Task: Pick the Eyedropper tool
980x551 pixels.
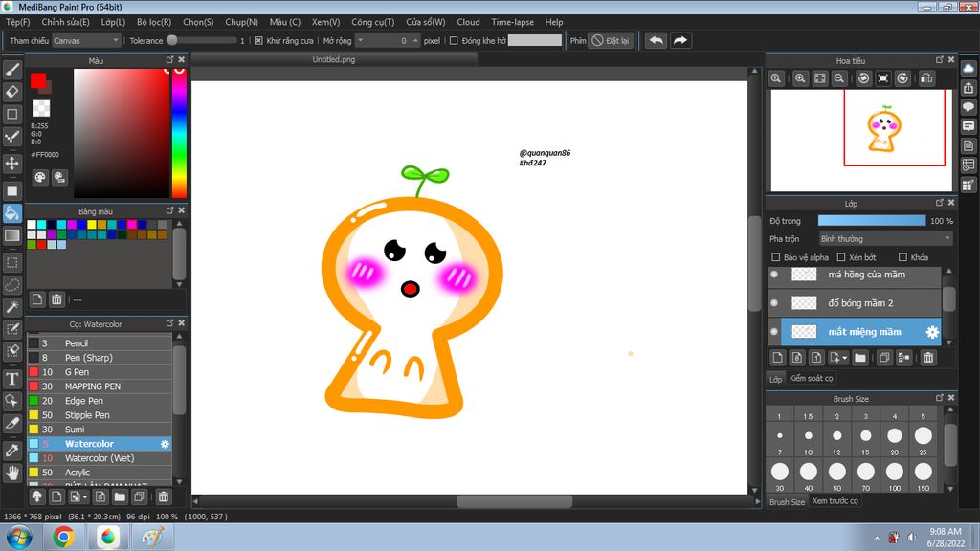Action: (11, 451)
